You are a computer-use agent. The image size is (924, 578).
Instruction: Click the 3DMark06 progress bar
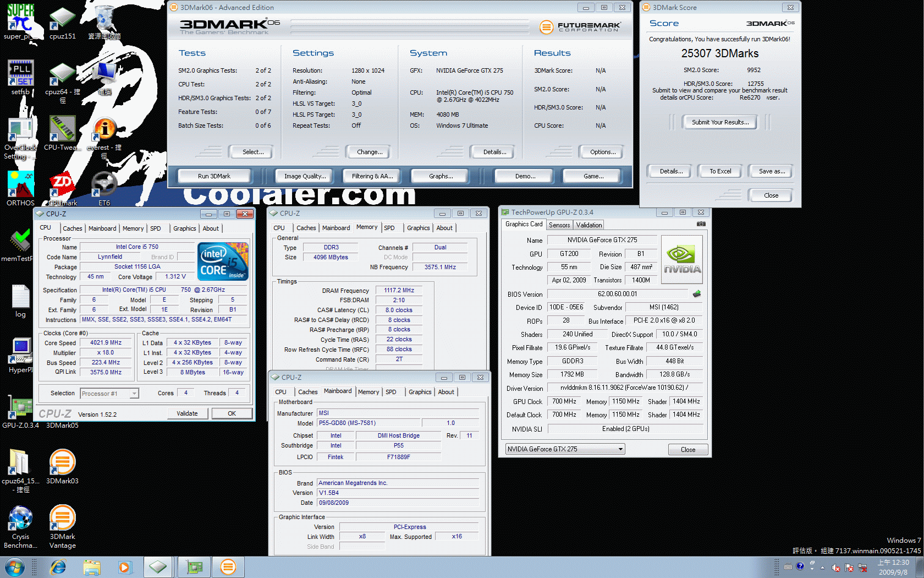coord(410,27)
